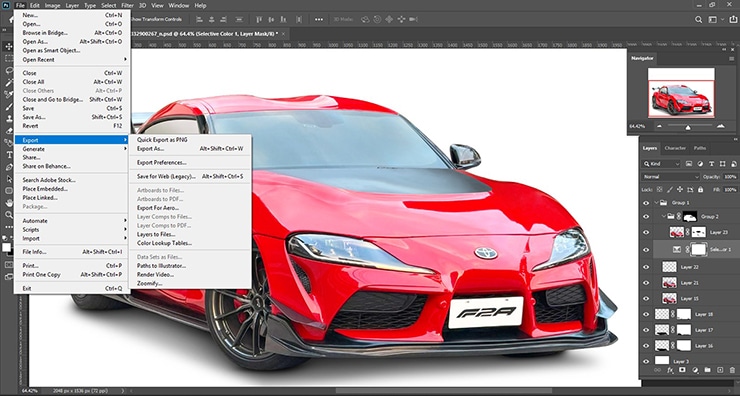
Task: Select Save for Web (Legacy)...
Action: (x=191, y=176)
